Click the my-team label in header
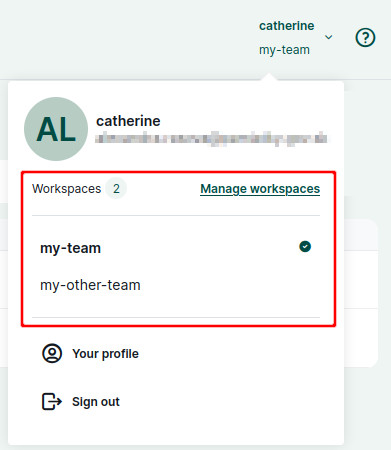Image resolution: width=391 pixels, height=450 pixels. [284, 50]
